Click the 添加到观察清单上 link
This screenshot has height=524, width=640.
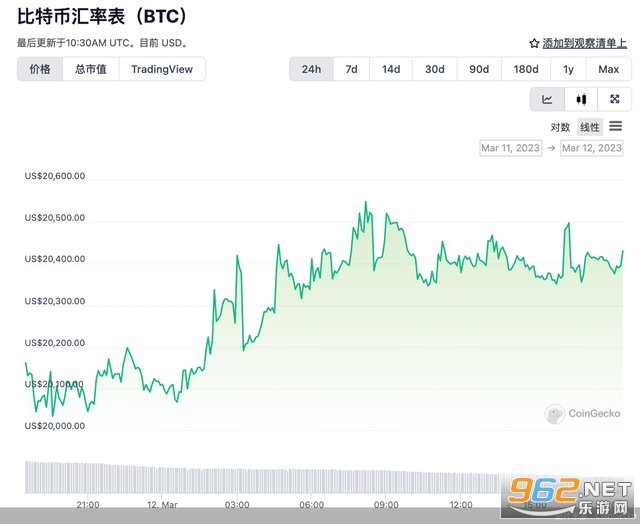584,43
